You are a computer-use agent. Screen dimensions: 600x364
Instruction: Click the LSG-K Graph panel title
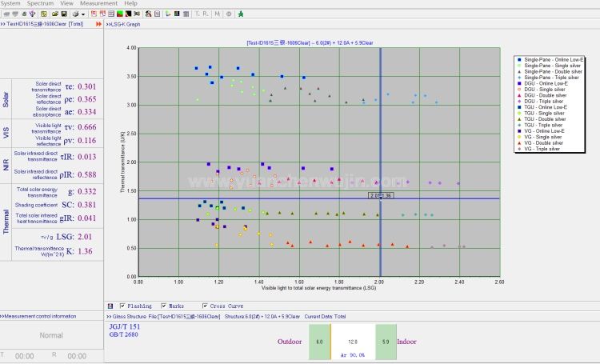123,24
